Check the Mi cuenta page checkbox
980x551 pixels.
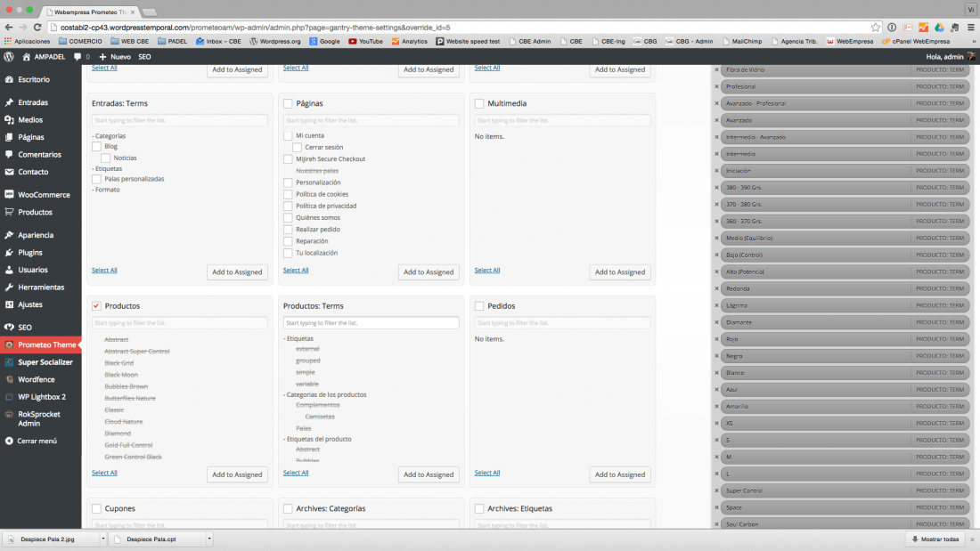pyautogui.click(x=288, y=135)
